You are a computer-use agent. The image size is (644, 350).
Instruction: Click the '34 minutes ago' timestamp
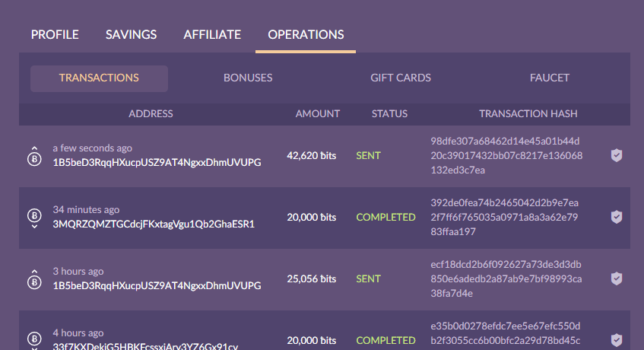coord(86,210)
